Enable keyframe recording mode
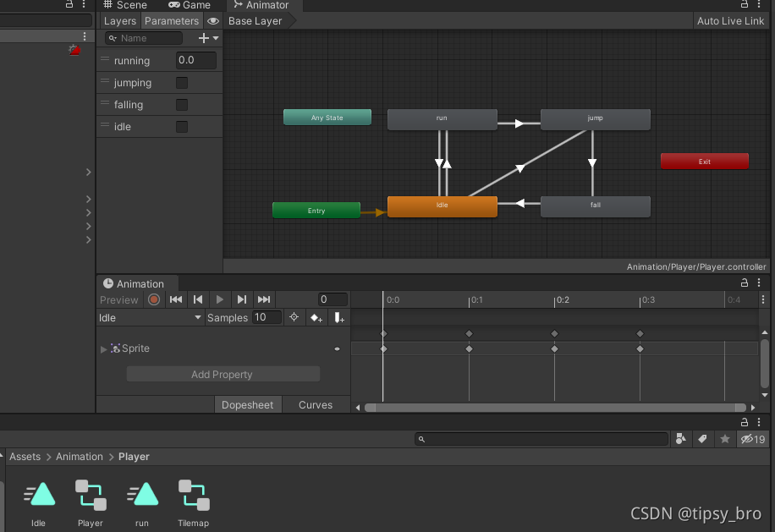775x532 pixels. pos(154,299)
